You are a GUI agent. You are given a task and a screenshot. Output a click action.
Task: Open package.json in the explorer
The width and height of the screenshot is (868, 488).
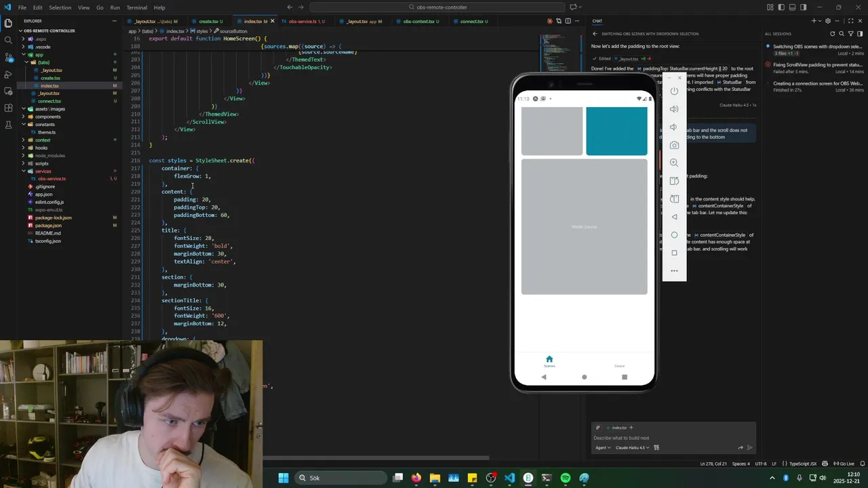tap(48, 225)
